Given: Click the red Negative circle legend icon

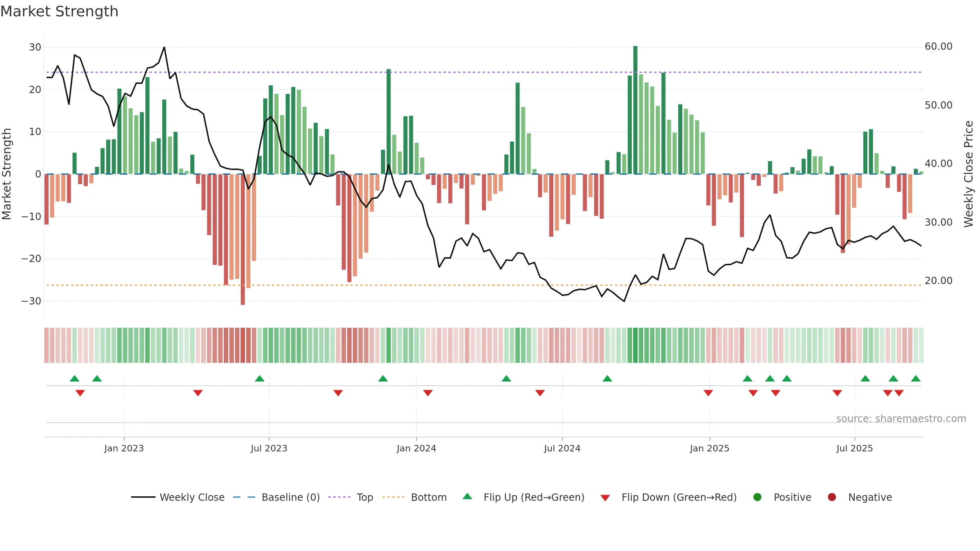Looking at the screenshot, I should [x=832, y=497].
